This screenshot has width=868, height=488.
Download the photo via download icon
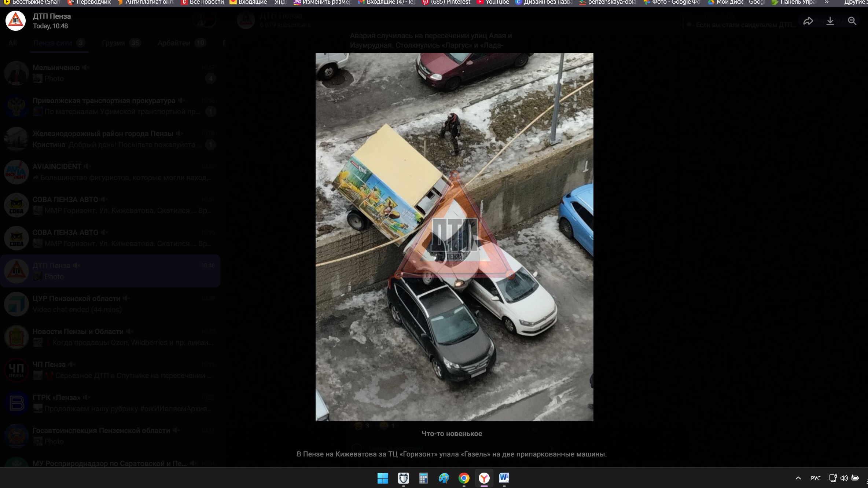[x=830, y=21]
